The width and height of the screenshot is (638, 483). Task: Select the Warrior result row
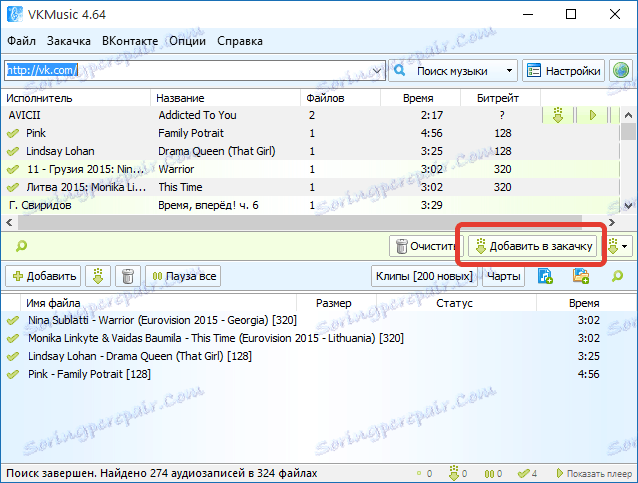click(310, 169)
